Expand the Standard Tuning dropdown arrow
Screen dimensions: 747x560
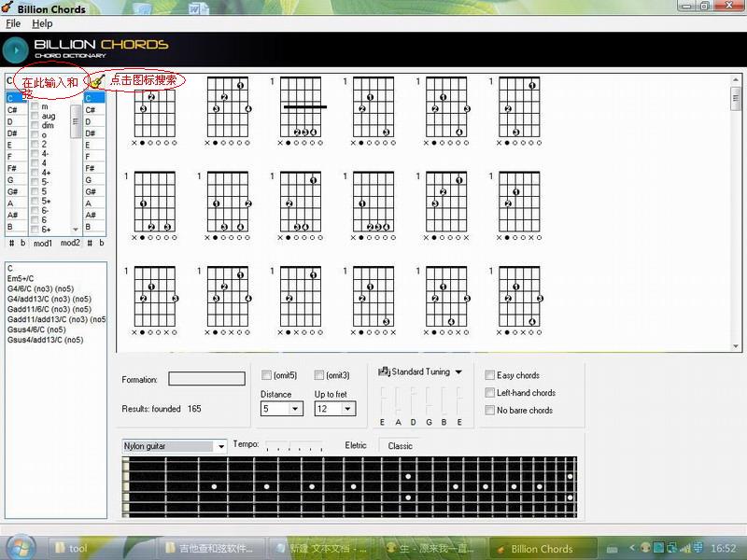point(458,371)
